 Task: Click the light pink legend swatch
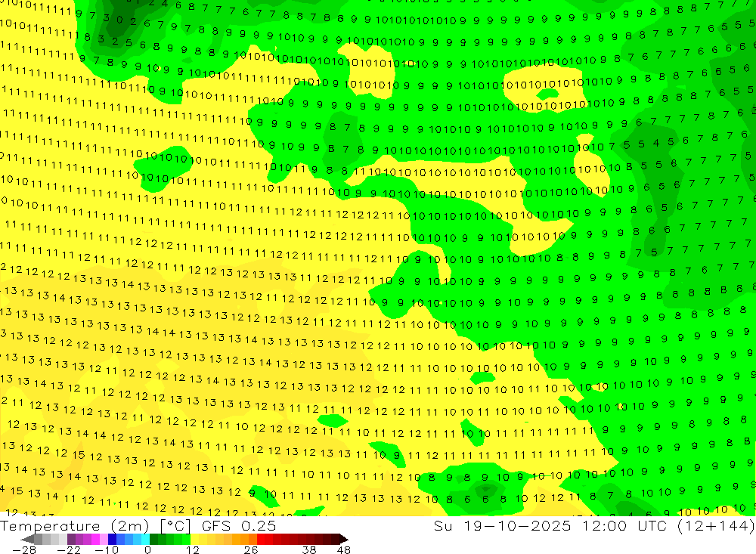coord(104,539)
